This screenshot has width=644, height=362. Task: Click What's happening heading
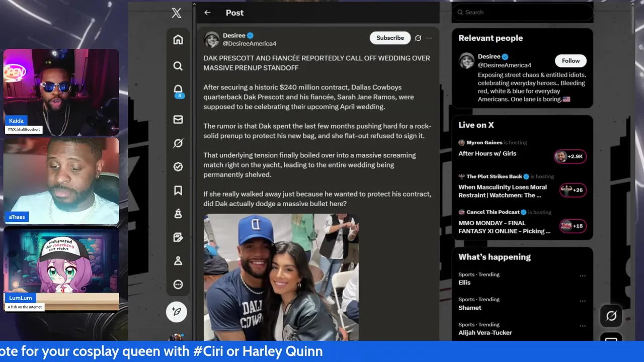[494, 257]
